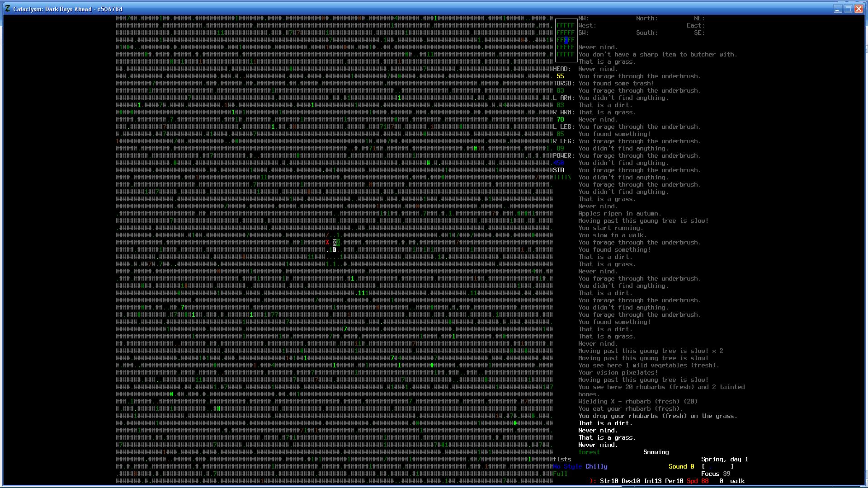Click the red morale face indicator
This screenshot has height=488, width=868.
(x=593, y=481)
